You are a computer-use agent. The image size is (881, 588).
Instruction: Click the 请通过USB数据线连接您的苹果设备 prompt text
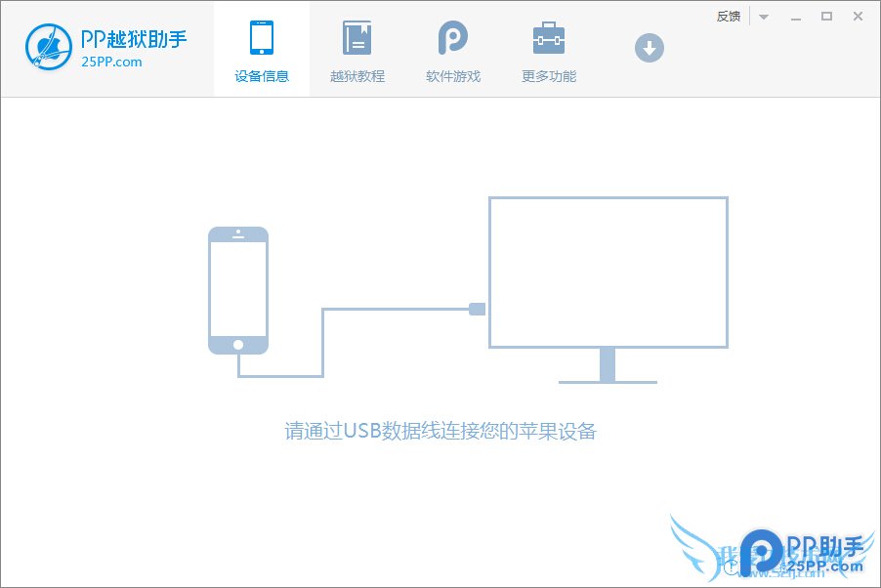[440, 431]
